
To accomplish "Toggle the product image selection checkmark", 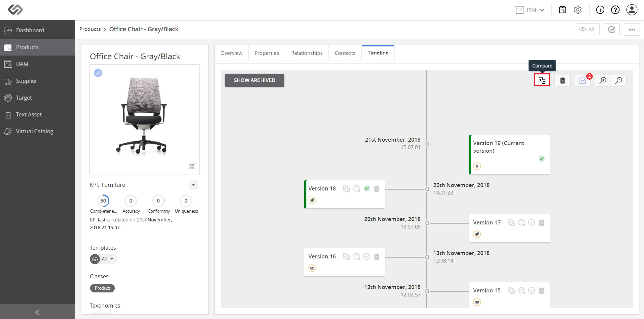I will pos(98,73).
